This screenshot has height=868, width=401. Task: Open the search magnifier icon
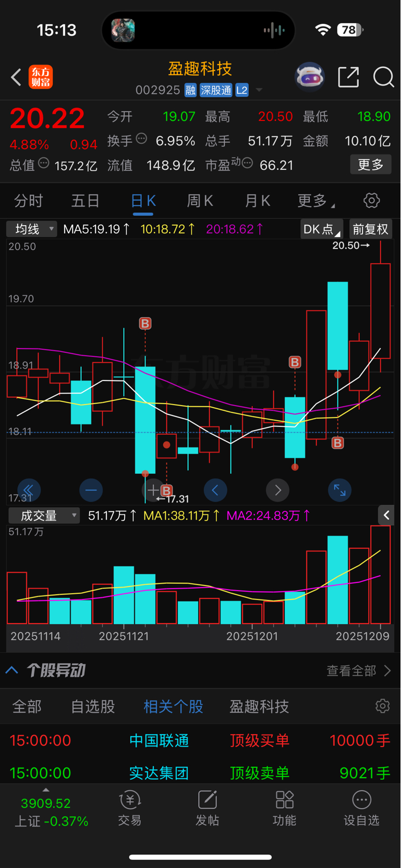383,77
